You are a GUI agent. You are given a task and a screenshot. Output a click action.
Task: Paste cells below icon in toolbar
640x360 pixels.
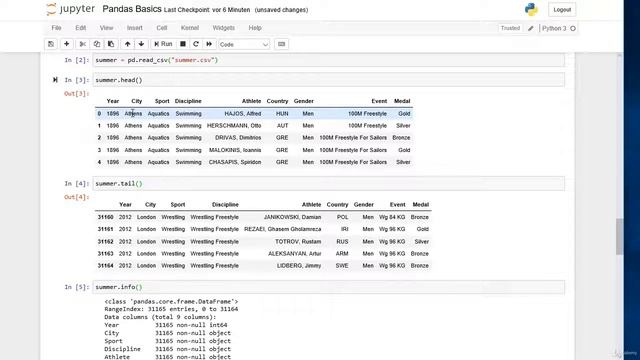(x=111, y=44)
